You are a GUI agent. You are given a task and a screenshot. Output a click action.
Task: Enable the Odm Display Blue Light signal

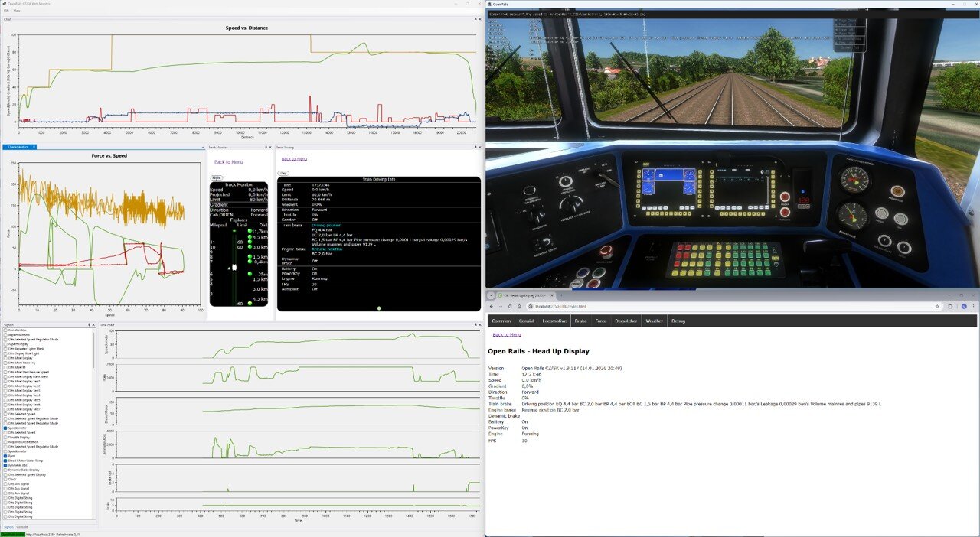(x=5, y=353)
